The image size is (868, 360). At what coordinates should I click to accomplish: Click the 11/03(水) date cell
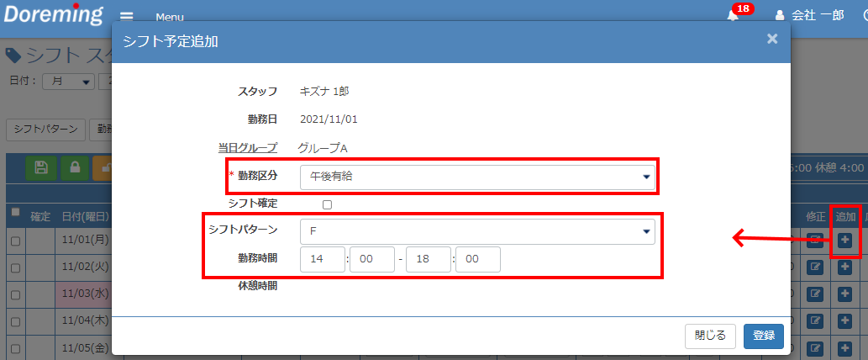tap(84, 294)
